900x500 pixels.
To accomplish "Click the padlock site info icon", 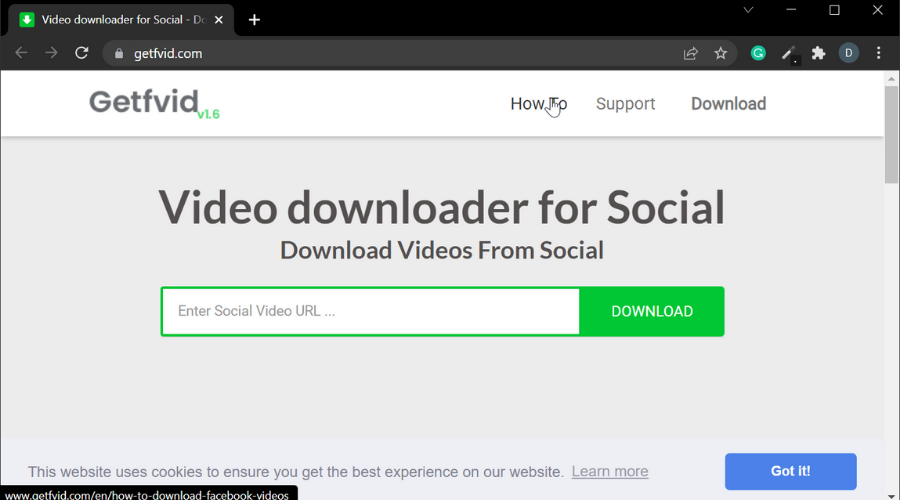I will (119, 53).
